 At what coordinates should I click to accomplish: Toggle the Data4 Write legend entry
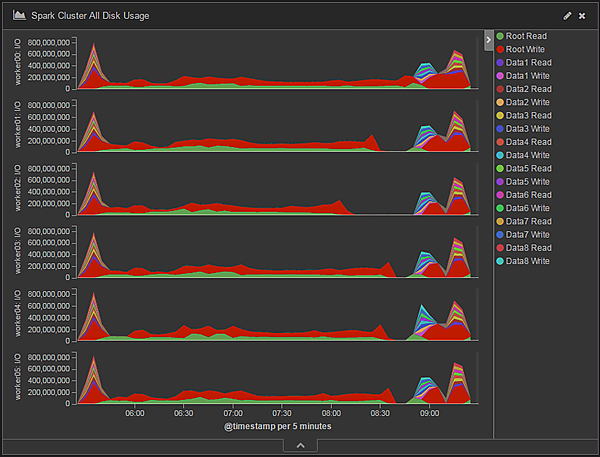click(x=528, y=155)
